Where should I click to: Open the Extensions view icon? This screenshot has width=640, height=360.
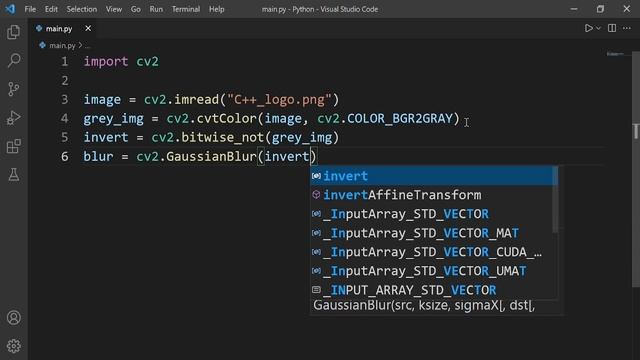(x=13, y=146)
